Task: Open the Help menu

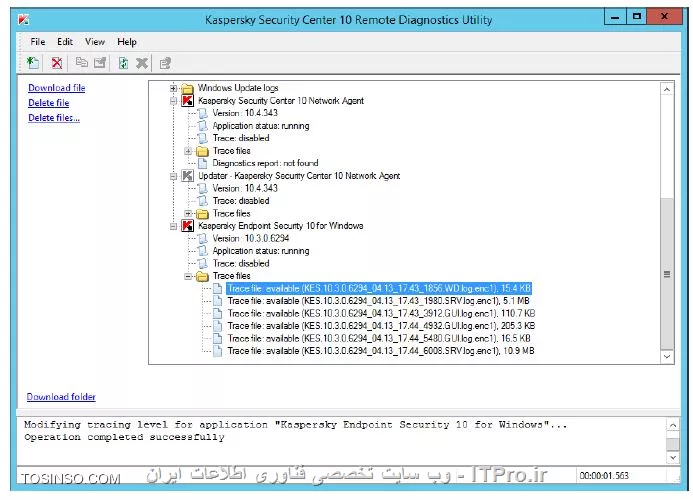Action: tap(127, 42)
